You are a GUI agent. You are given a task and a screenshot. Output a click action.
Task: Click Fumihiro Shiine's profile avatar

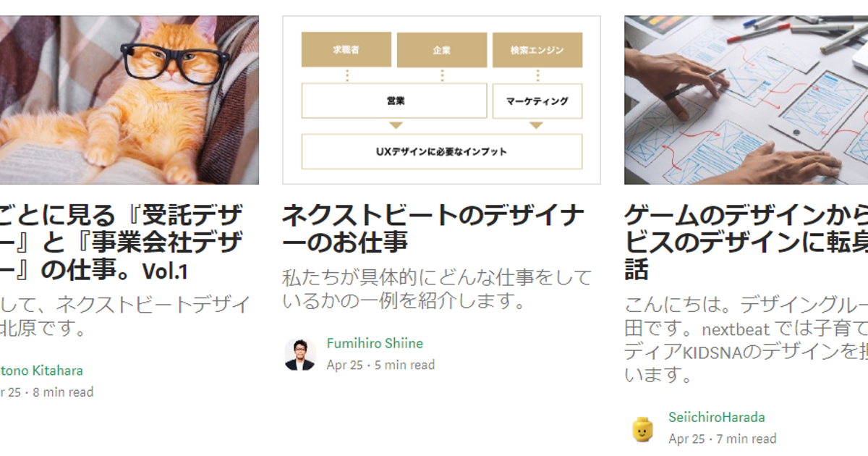(299, 354)
